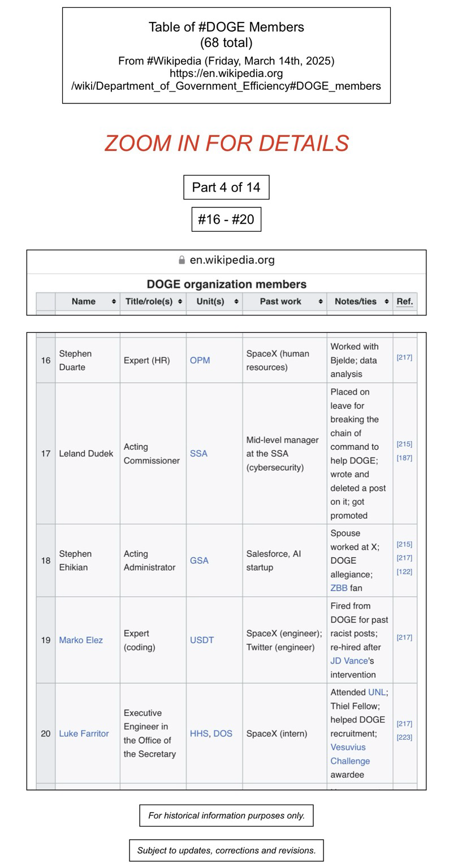The height and width of the screenshot is (868, 453).
Task: Open the GSA unit link
Action: click(x=199, y=561)
